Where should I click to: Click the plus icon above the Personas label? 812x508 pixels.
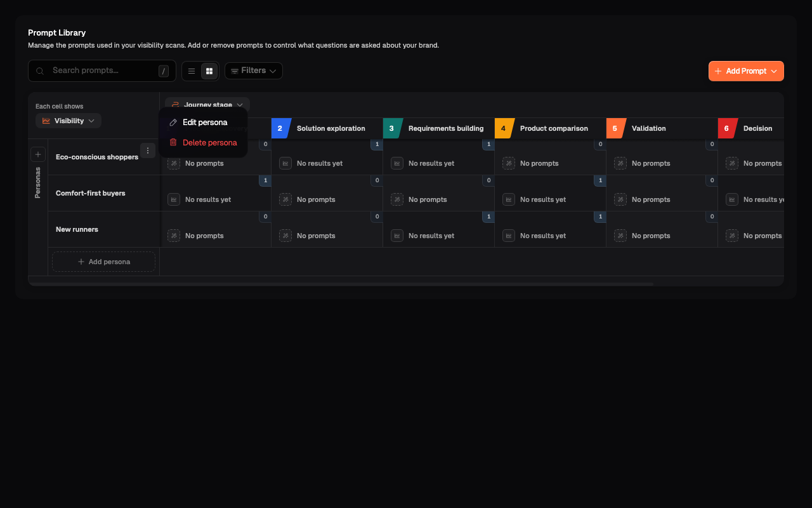coord(38,154)
